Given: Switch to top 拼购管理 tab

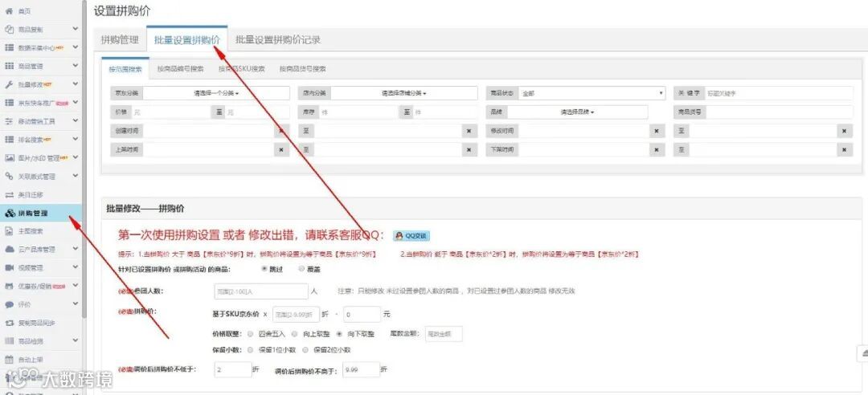Looking at the screenshot, I should pos(120,40).
